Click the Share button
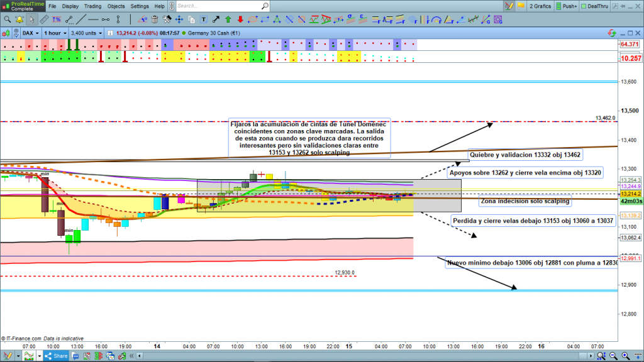The image size is (644, 362). coord(55,356)
